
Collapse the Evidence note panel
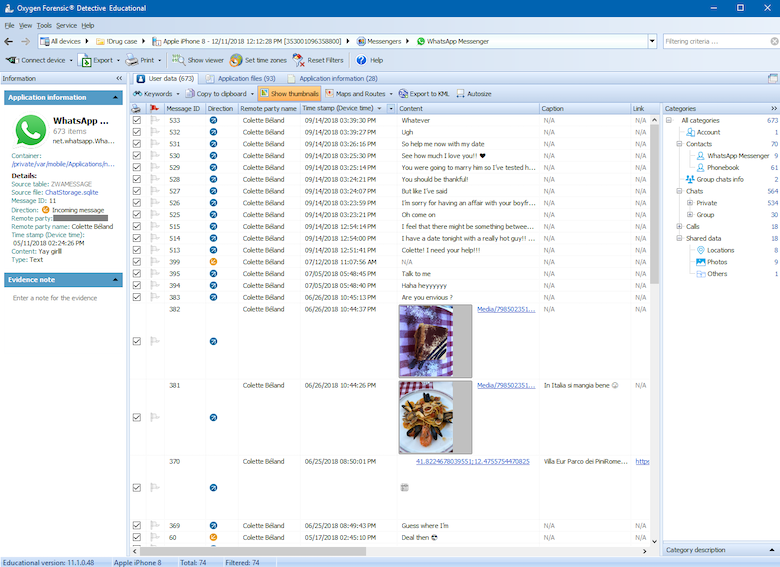[x=115, y=280]
